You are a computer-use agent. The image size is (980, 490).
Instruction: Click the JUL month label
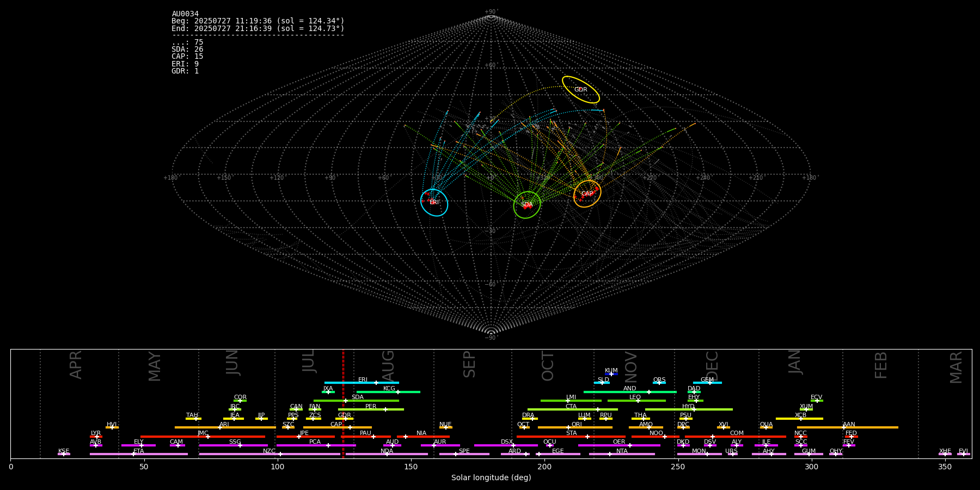[309, 360]
